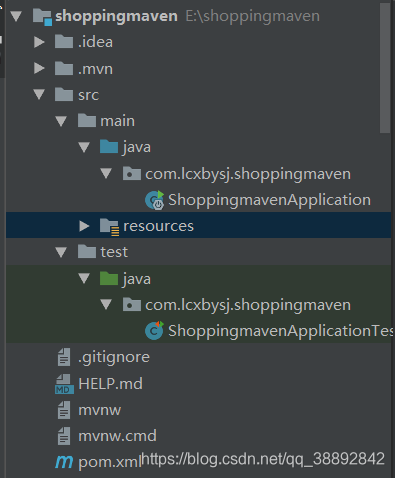Click the mvnw file icon

tap(64, 410)
